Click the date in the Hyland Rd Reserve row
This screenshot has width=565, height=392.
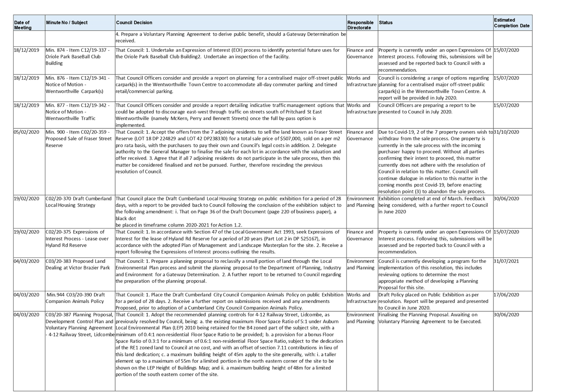pyautogui.click(x=26, y=232)
